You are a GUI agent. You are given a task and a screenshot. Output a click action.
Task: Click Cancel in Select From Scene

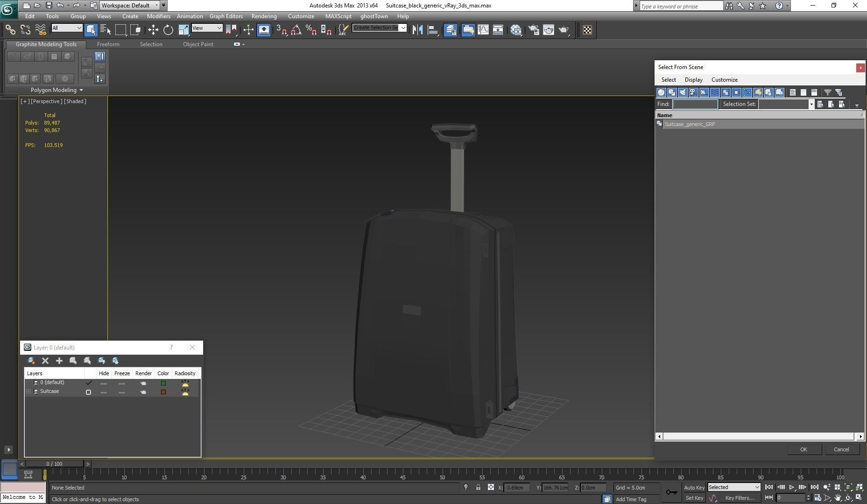[841, 449]
